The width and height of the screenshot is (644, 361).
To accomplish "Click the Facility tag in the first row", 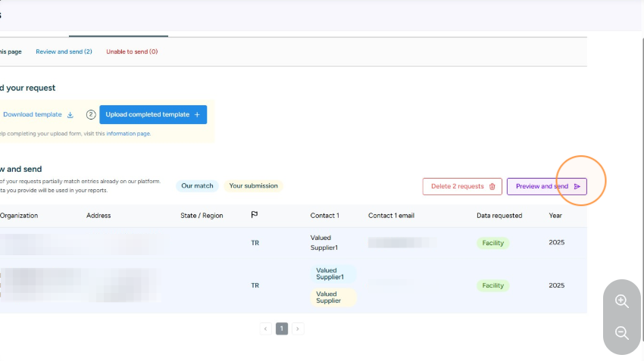I will [493, 243].
